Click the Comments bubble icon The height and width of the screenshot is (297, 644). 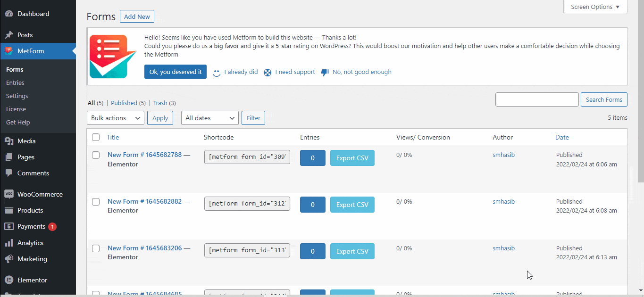pyautogui.click(x=8, y=173)
